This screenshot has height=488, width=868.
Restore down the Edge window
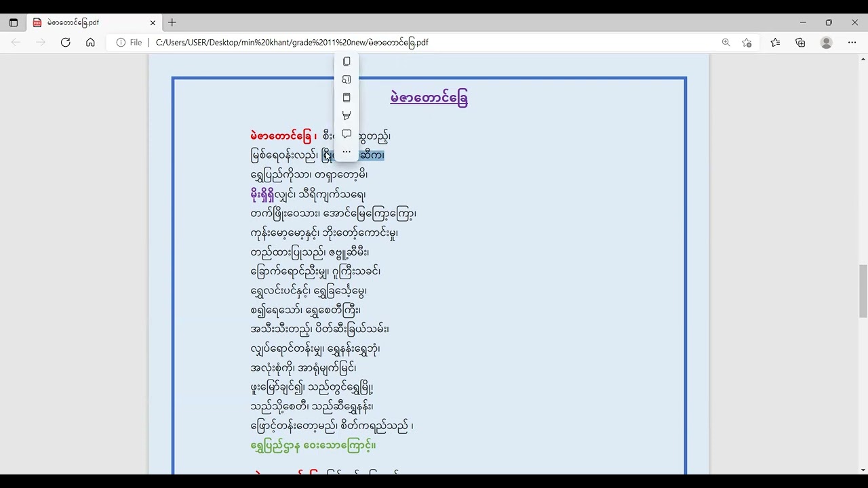coord(829,22)
